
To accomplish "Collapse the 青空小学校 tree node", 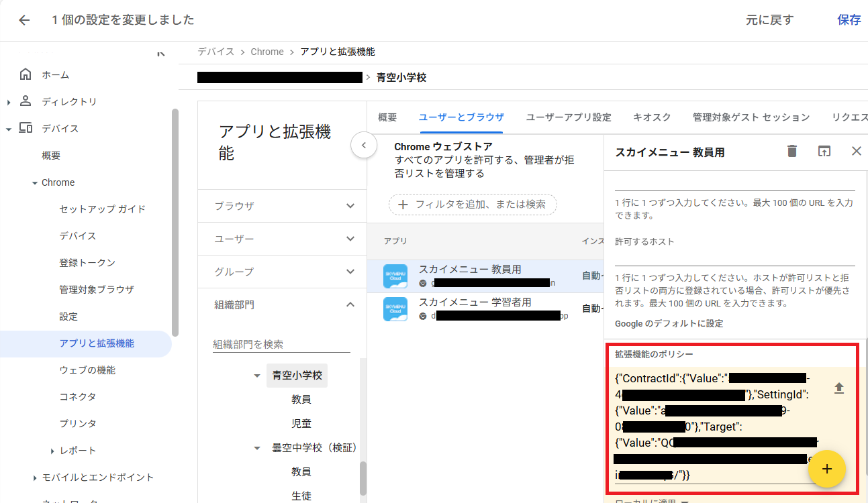I will click(x=257, y=376).
